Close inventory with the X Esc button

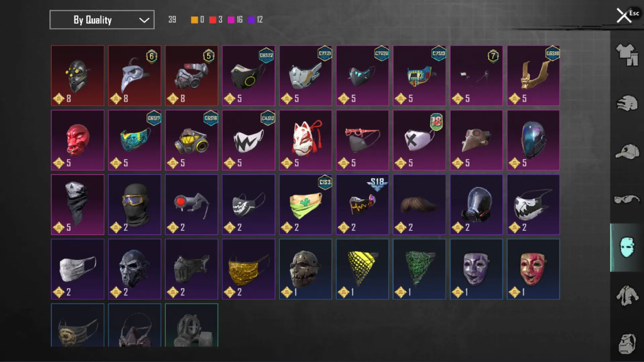point(627,15)
